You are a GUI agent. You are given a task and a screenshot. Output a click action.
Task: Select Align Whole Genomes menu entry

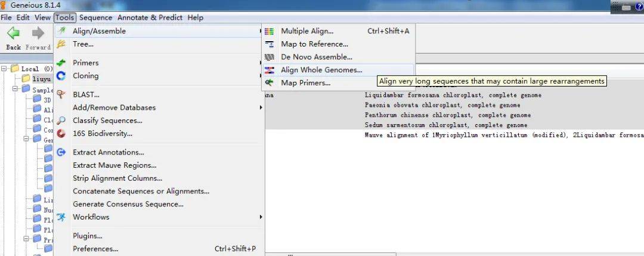(321, 70)
